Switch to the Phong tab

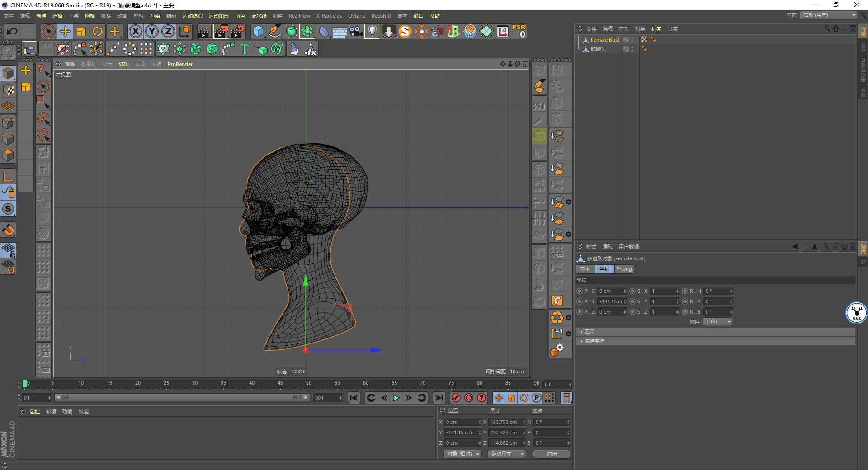click(624, 269)
